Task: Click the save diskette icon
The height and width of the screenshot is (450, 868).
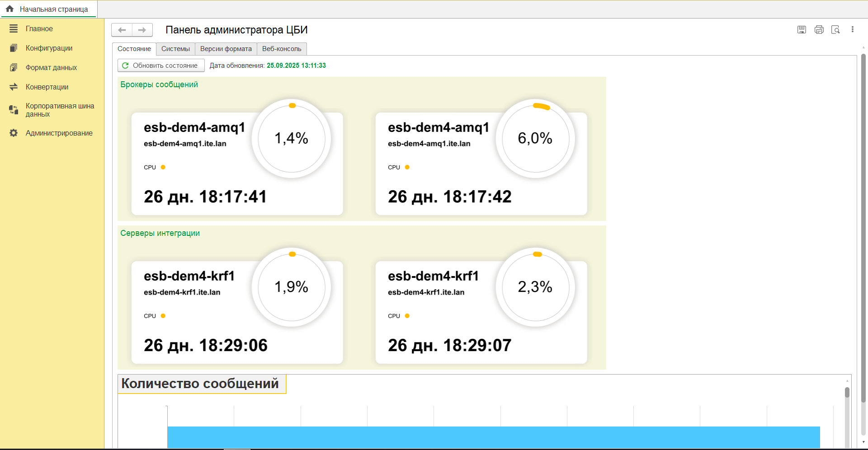Action: (802, 29)
